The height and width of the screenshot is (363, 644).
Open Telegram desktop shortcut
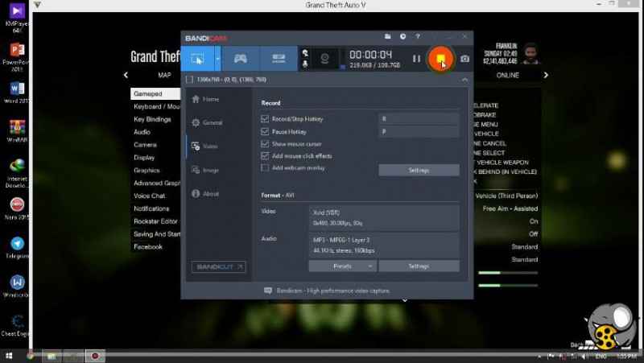point(17,247)
